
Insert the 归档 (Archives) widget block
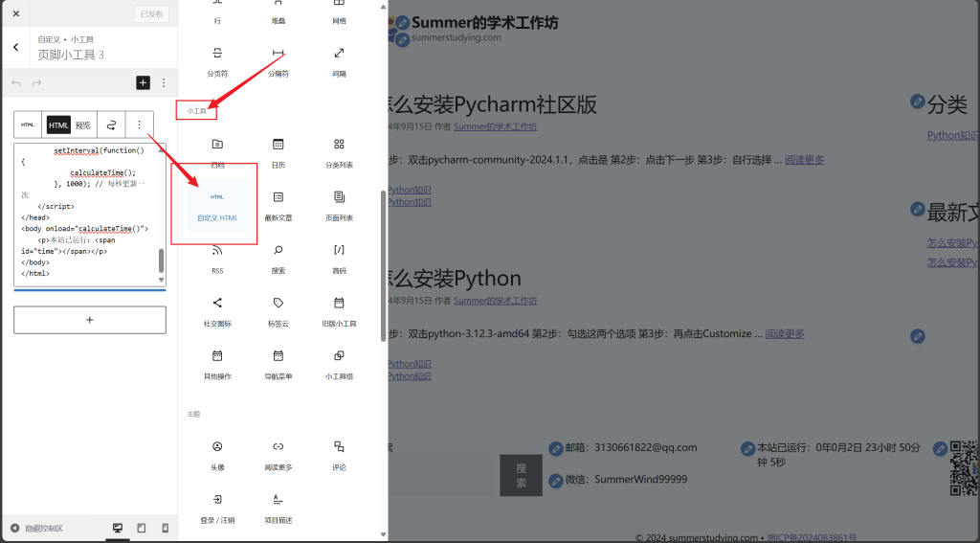[x=217, y=152]
